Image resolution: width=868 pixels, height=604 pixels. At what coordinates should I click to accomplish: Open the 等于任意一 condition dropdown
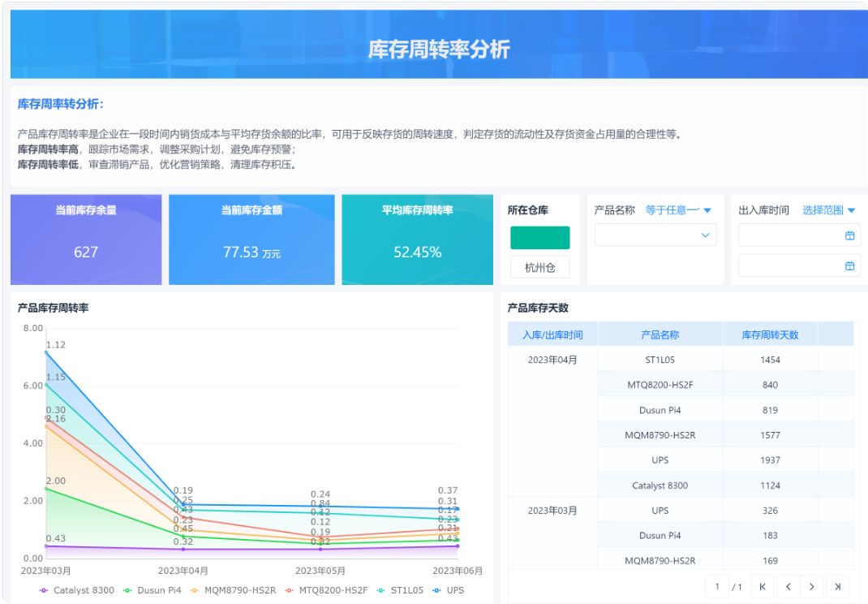click(x=678, y=210)
